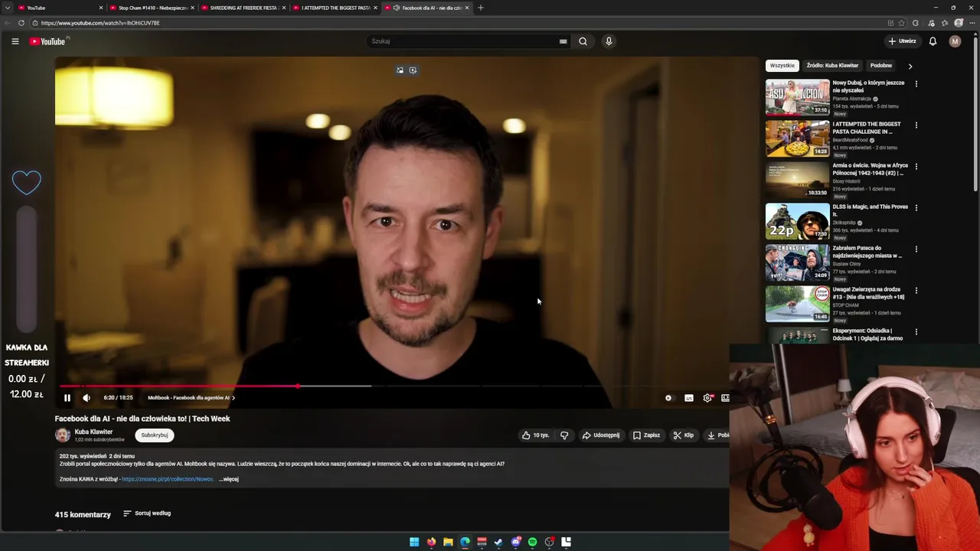Click Zapisz to save video
This screenshot has height=551, width=980.
pos(646,435)
